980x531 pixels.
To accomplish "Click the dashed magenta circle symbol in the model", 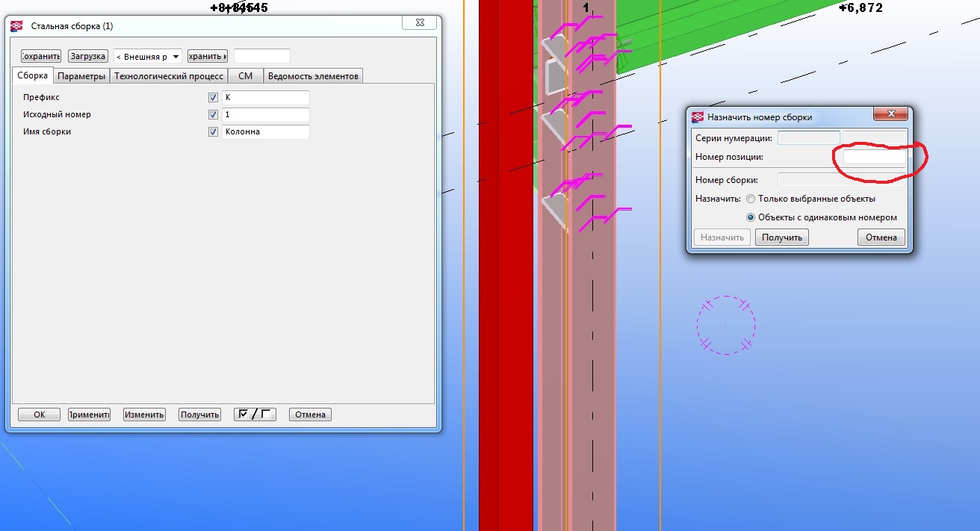I will [x=726, y=324].
